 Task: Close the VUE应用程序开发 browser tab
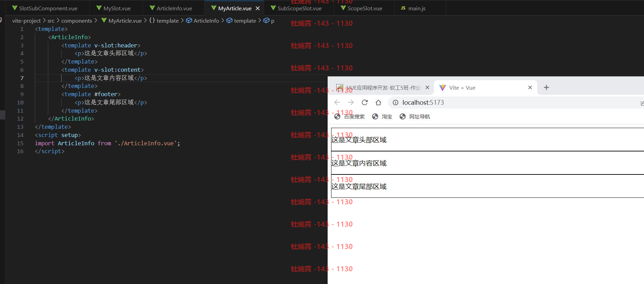click(427, 88)
